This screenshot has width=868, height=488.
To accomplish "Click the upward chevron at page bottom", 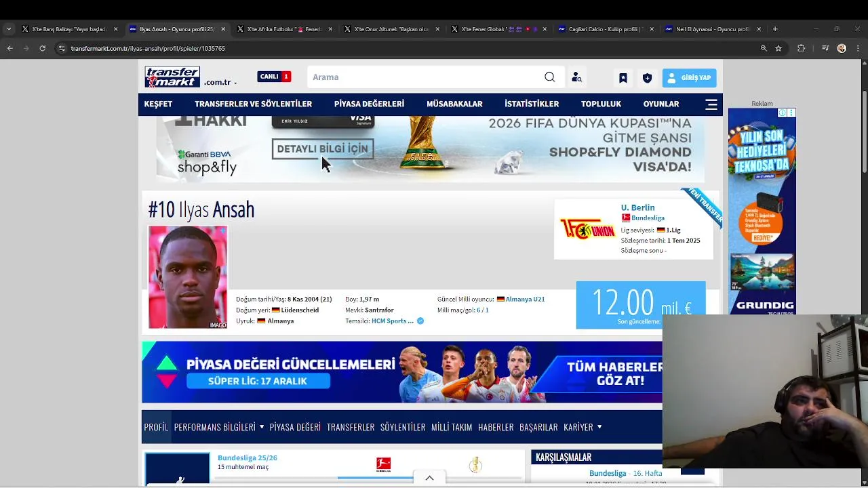I will point(429,479).
